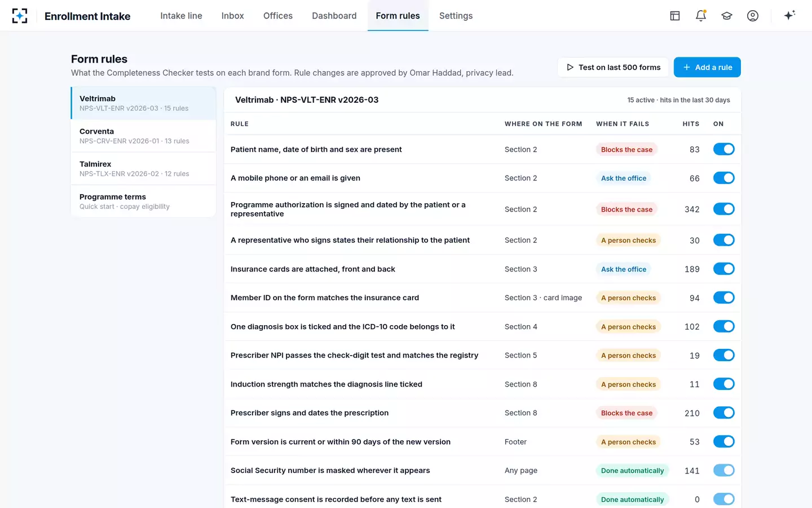Go to the Intake line tab

(181, 16)
